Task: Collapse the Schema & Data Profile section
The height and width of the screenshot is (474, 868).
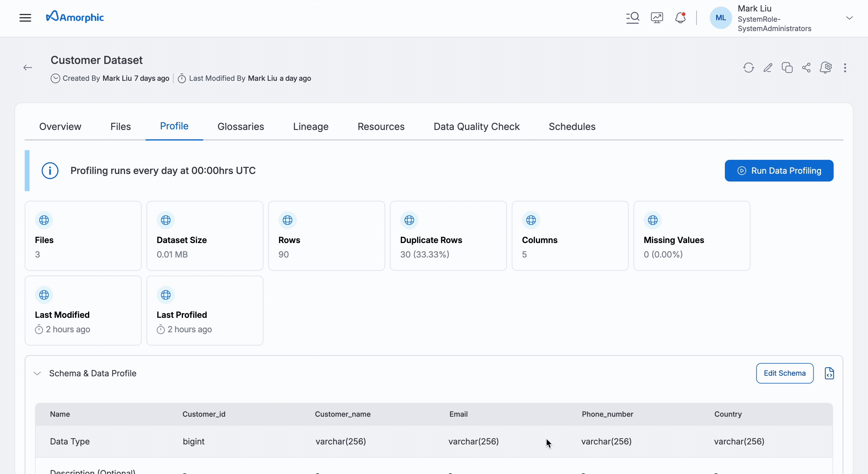Action: (37, 373)
